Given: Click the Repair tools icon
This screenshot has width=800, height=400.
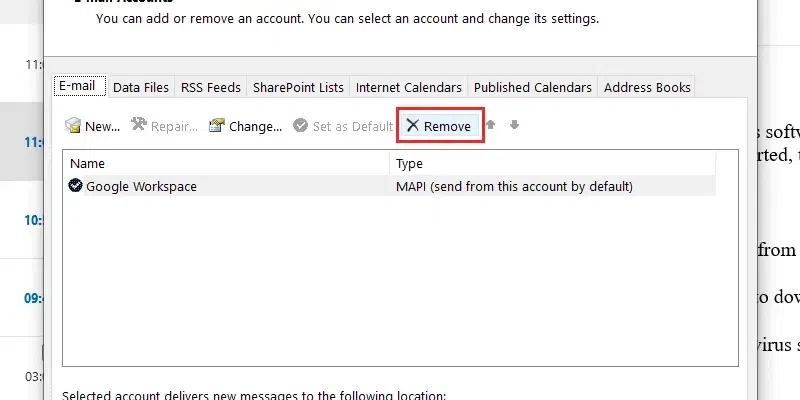Looking at the screenshot, I should 139,124.
